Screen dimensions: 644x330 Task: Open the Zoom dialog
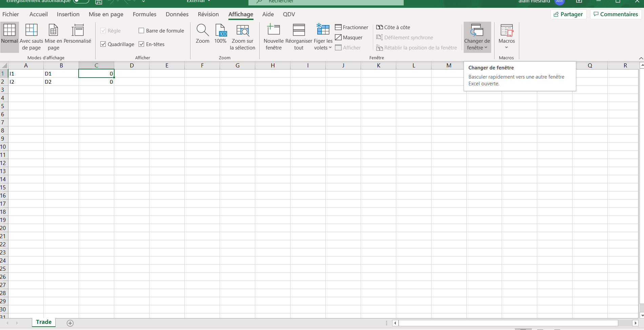(x=203, y=34)
